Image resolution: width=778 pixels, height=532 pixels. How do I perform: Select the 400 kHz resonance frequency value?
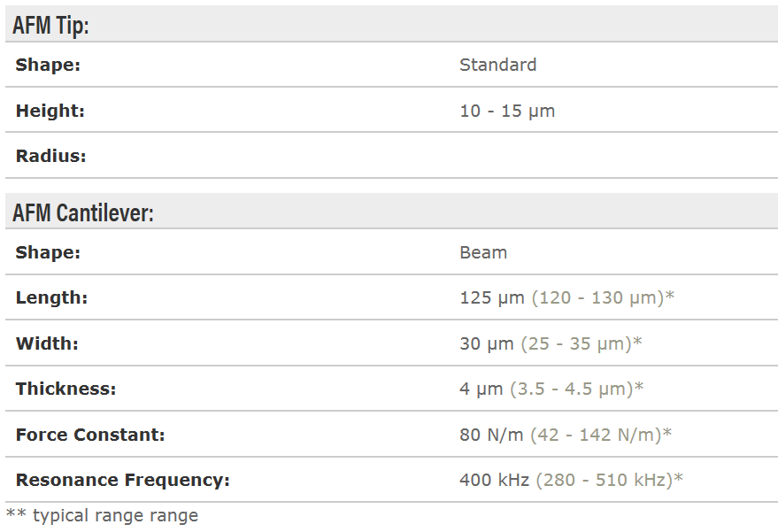point(494,480)
